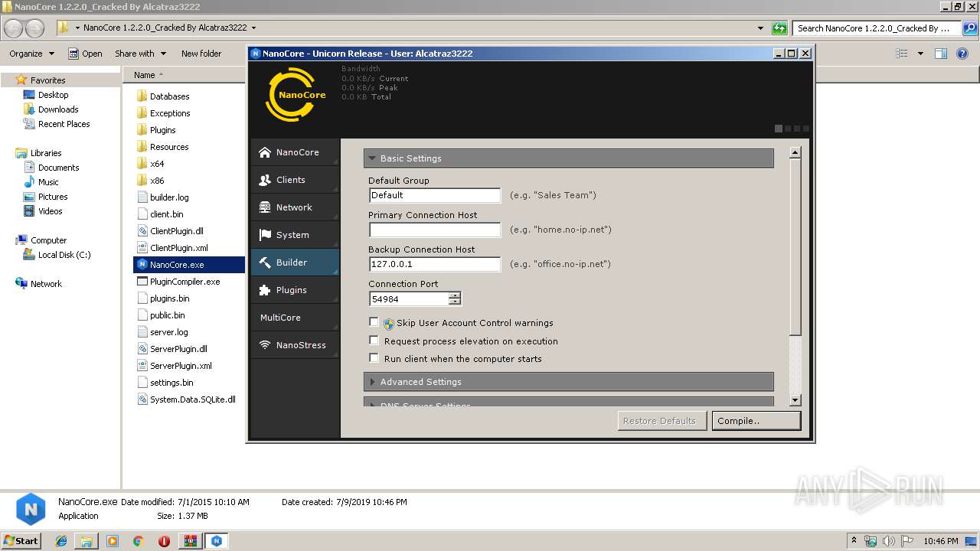Select the x64 folder
The image size is (980, 551).
click(157, 164)
